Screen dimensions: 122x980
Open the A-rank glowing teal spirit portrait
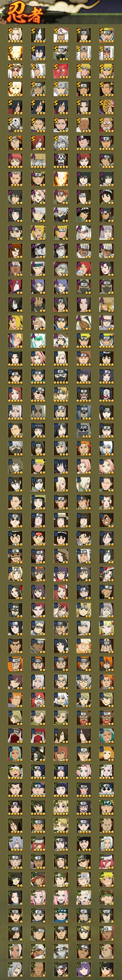pyautogui.click(x=38, y=340)
